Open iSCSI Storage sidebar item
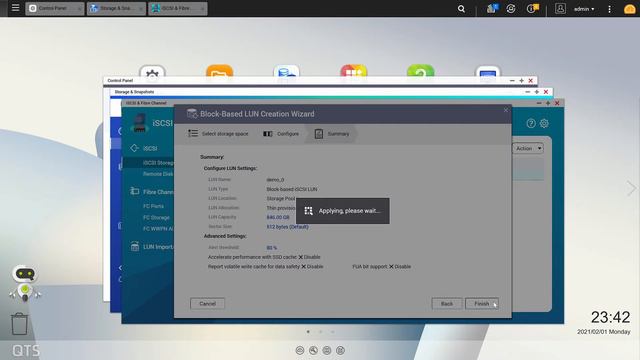Viewport: 640px width, 360px height. (158, 163)
